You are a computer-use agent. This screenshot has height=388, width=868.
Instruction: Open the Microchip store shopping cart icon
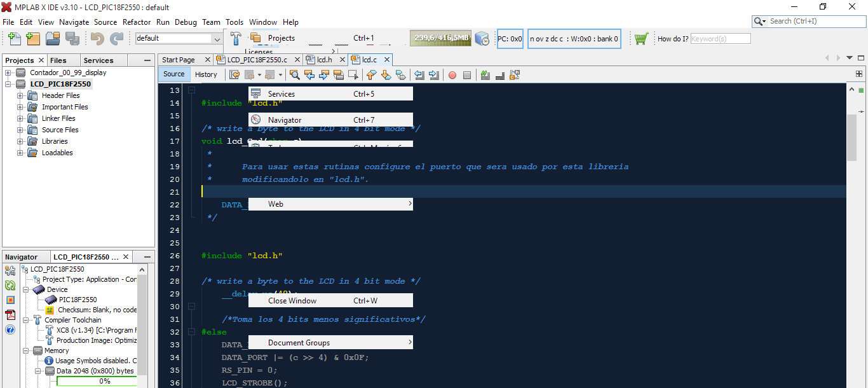point(641,38)
